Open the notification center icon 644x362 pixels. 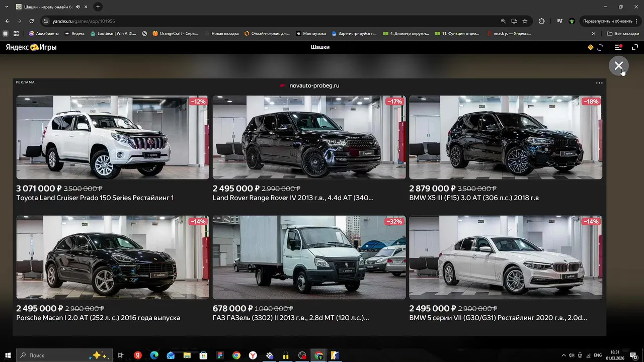634,355
